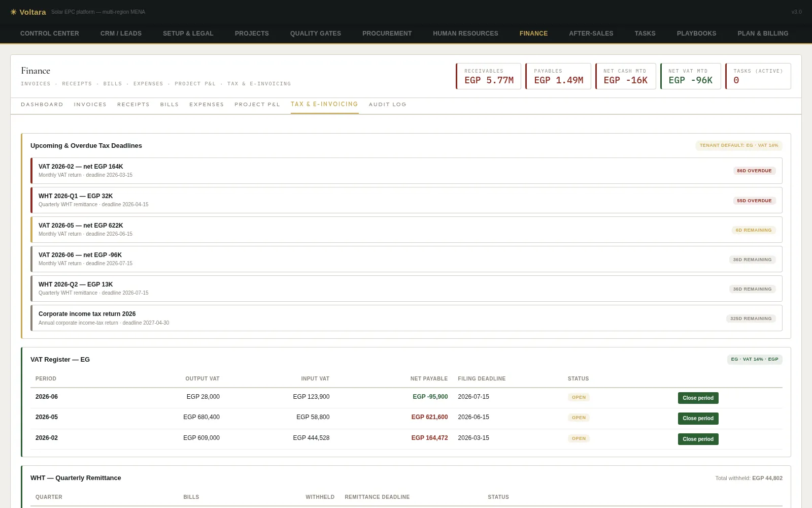Switch to the Dashboard tab

pos(42,105)
